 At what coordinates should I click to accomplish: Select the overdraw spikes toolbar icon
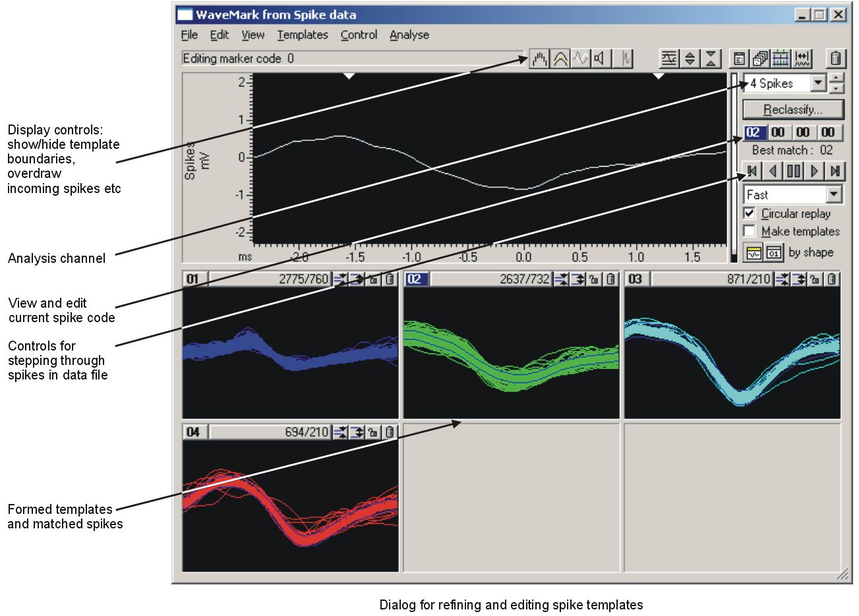[579, 59]
